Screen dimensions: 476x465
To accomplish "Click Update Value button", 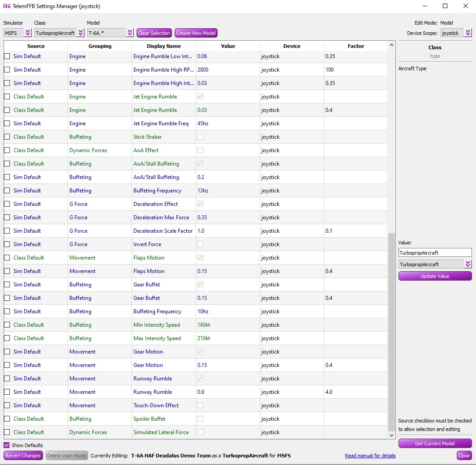I will (x=435, y=276).
